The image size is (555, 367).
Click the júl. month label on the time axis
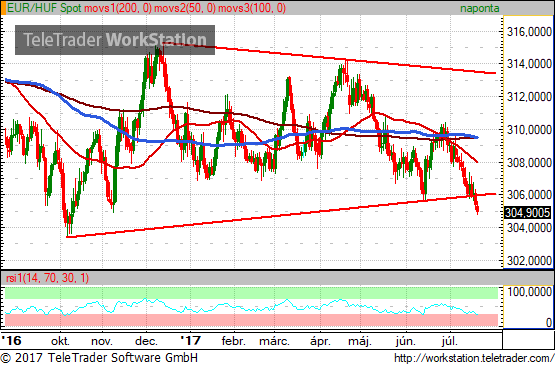tap(450, 341)
